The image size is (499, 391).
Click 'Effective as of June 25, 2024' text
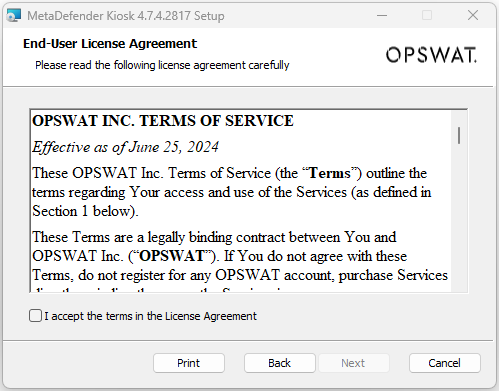[x=125, y=147]
